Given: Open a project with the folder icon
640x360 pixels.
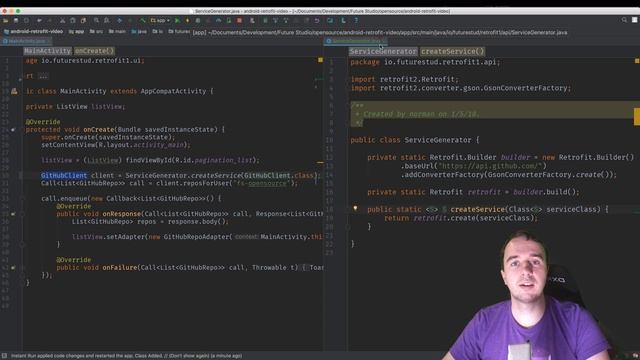Looking at the screenshot, I should tap(5, 20).
